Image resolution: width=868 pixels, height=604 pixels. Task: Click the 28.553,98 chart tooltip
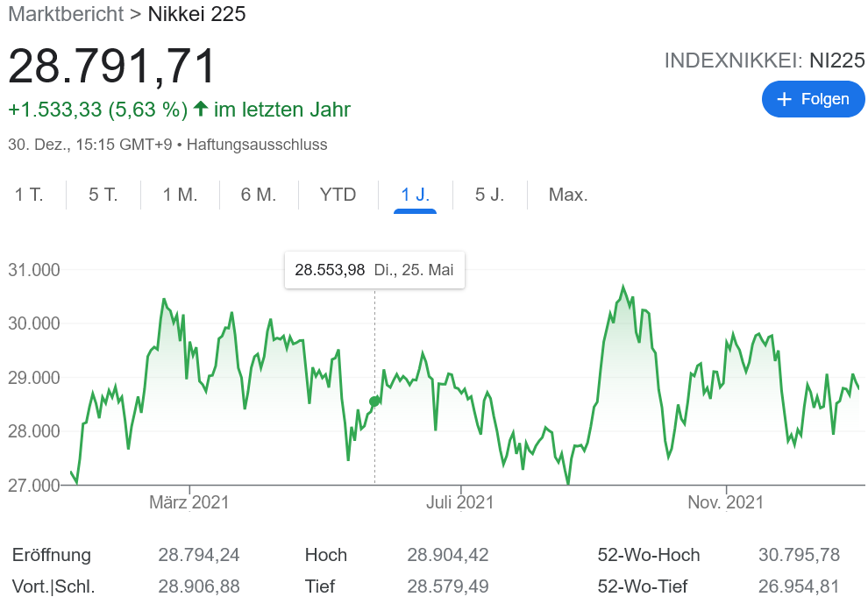374,270
